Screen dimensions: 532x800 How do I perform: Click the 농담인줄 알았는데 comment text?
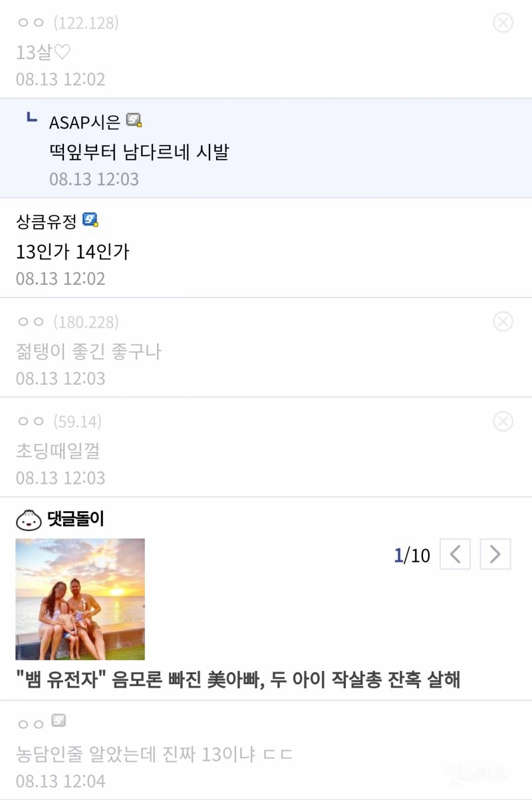pos(154,754)
